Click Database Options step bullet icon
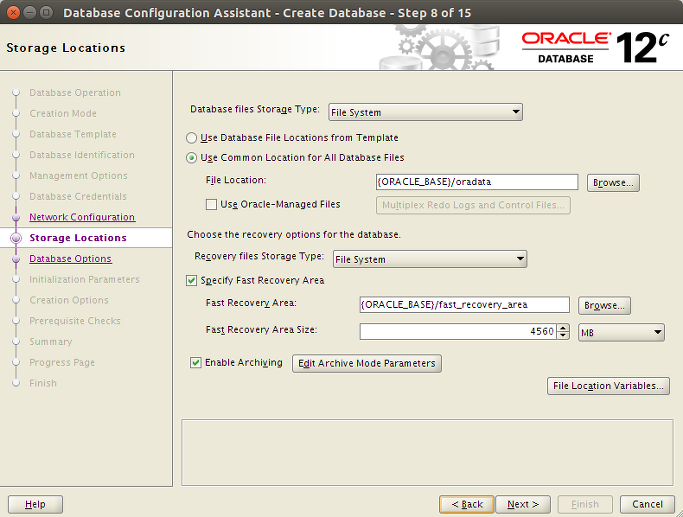 [x=16, y=259]
